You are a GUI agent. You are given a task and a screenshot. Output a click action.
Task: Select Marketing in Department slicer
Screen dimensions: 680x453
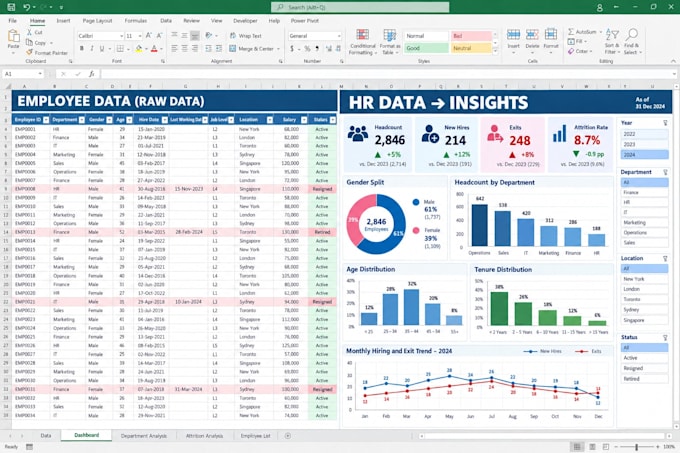[644, 222]
